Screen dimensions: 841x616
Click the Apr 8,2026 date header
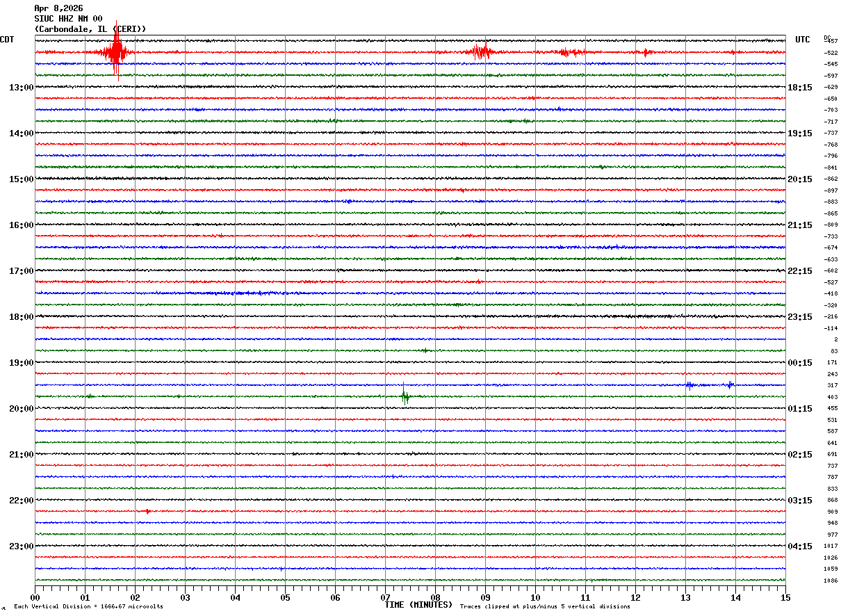pyautogui.click(x=58, y=8)
